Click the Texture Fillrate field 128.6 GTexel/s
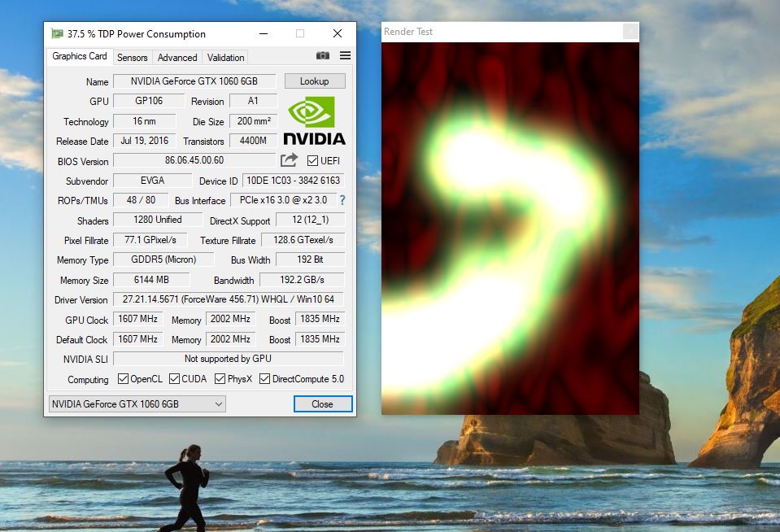780x532 pixels. (x=303, y=240)
